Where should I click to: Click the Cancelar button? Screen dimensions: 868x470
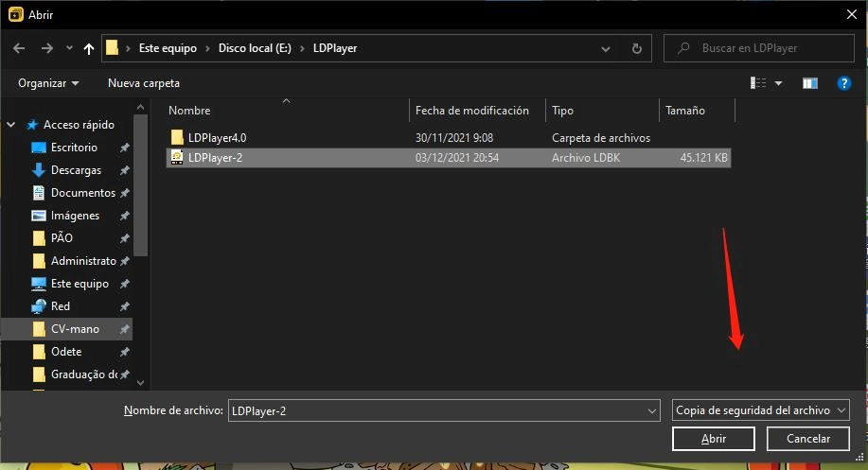[808, 439]
